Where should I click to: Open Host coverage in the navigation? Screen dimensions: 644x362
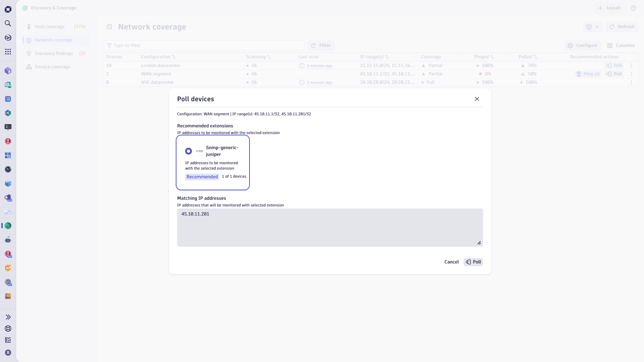(x=50, y=27)
